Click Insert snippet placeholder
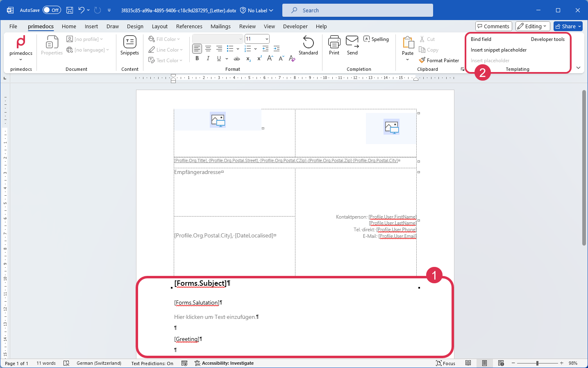The image size is (588, 368). [498, 50]
